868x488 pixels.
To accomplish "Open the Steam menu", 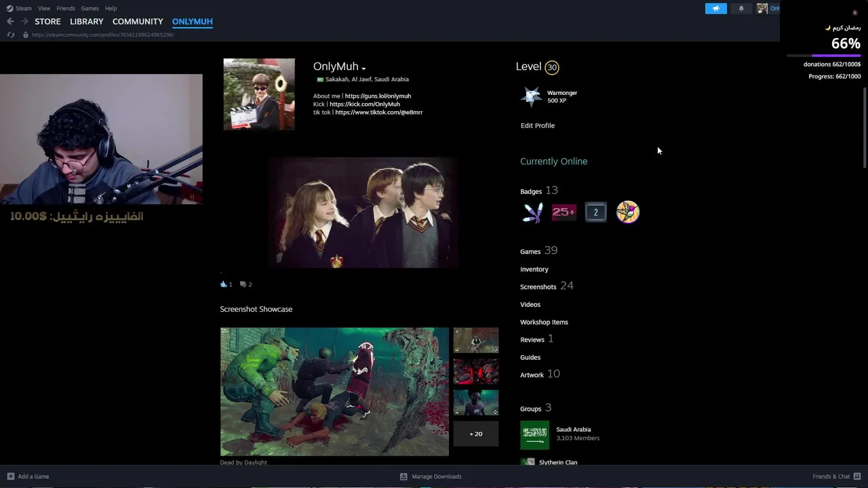I will (x=24, y=8).
